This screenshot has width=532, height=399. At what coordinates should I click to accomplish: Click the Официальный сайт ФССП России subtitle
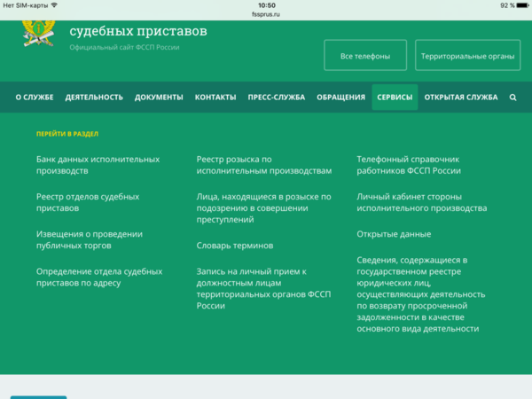(x=124, y=47)
